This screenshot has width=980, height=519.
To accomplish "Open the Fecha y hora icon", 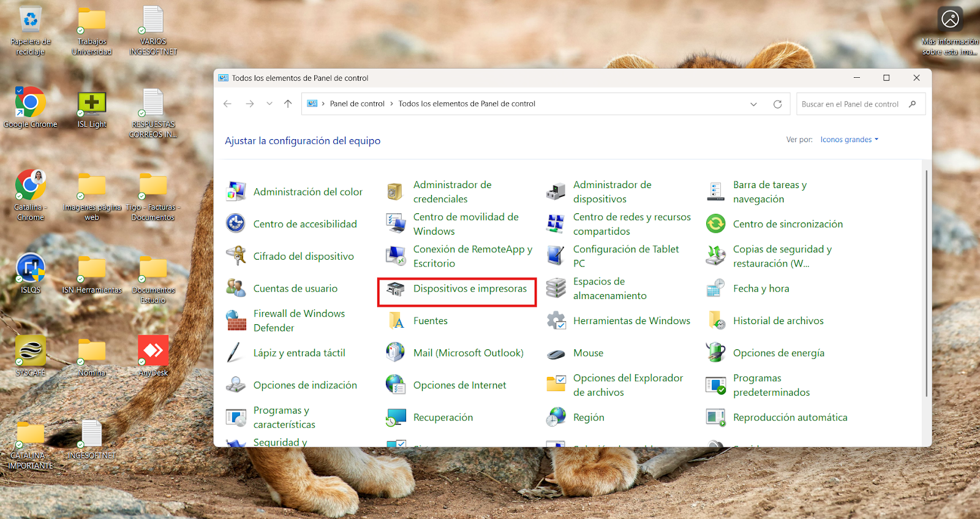I will 715,289.
